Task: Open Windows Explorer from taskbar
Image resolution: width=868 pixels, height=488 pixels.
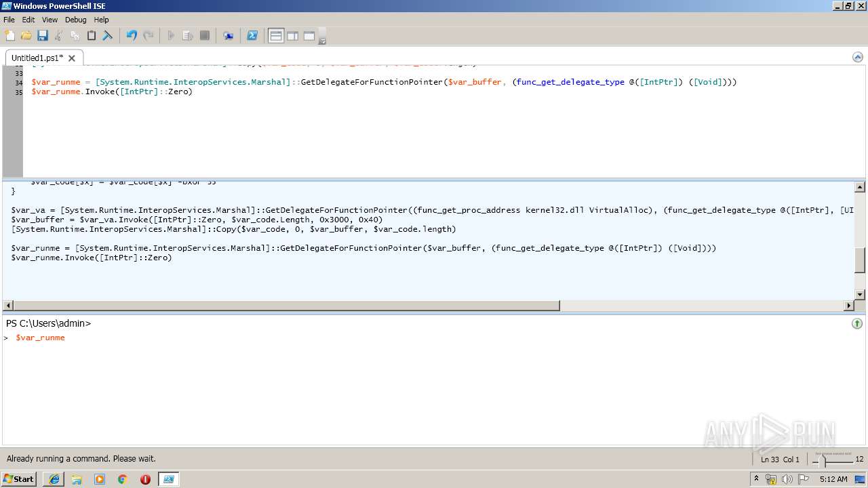Action: pyautogui.click(x=77, y=479)
